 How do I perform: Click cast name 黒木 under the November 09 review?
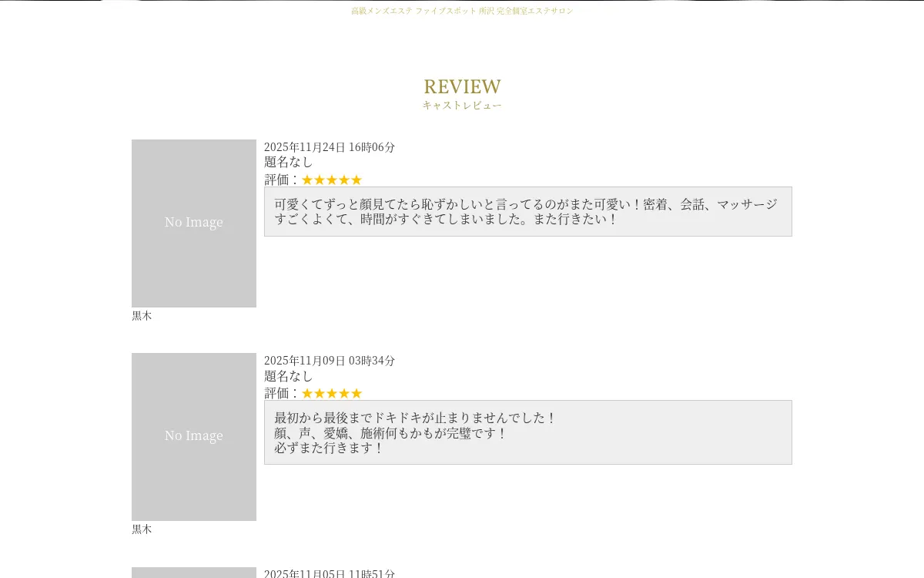tap(142, 529)
